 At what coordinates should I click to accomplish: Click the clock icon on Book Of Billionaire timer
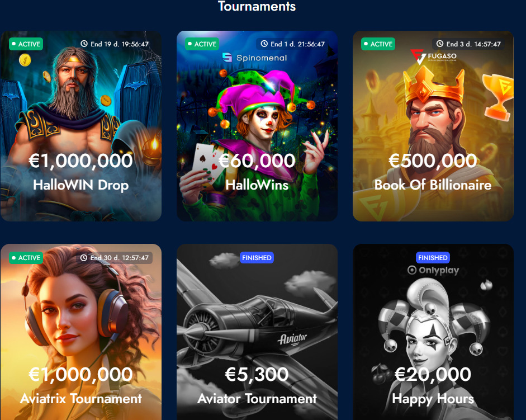point(440,44)
